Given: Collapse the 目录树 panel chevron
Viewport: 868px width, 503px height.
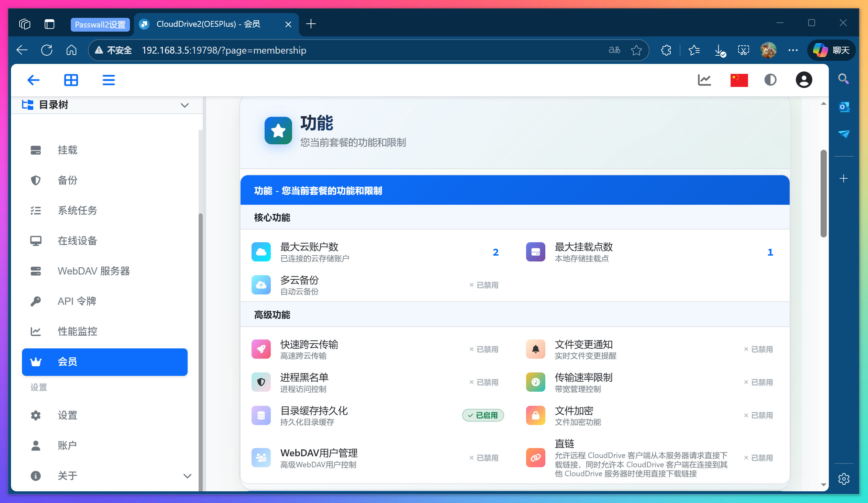Looking at the screenshot, I should pyautogui.click(x=185, y=105).
